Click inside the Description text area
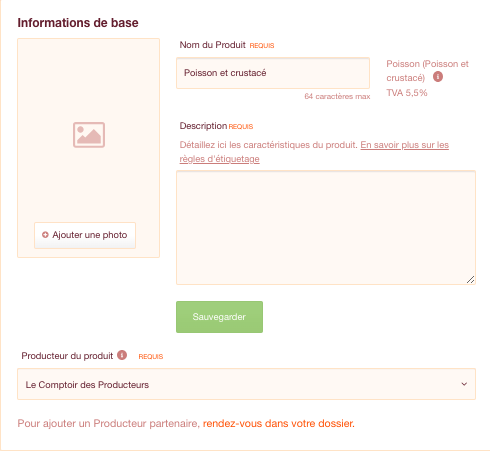The height and width of the screenshot is (451, 490). pos(326,228)
